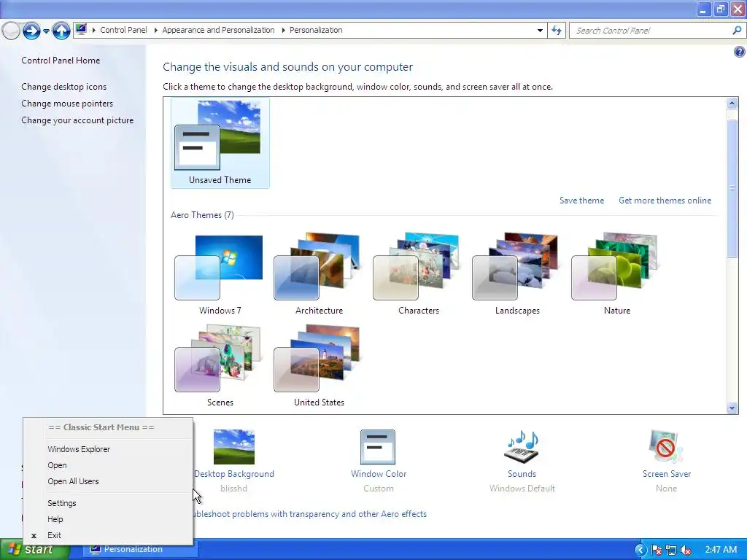Open Change your account picture link
This screenshot has height=560, width=747.
(77, 120)
